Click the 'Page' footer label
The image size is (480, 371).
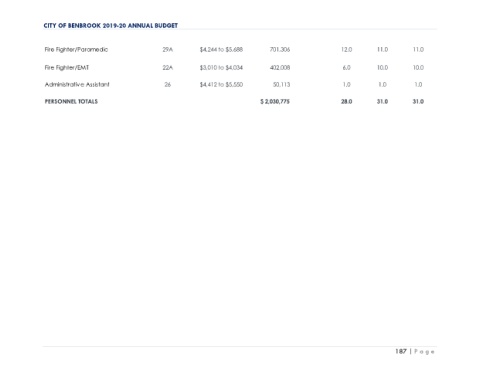424,352
